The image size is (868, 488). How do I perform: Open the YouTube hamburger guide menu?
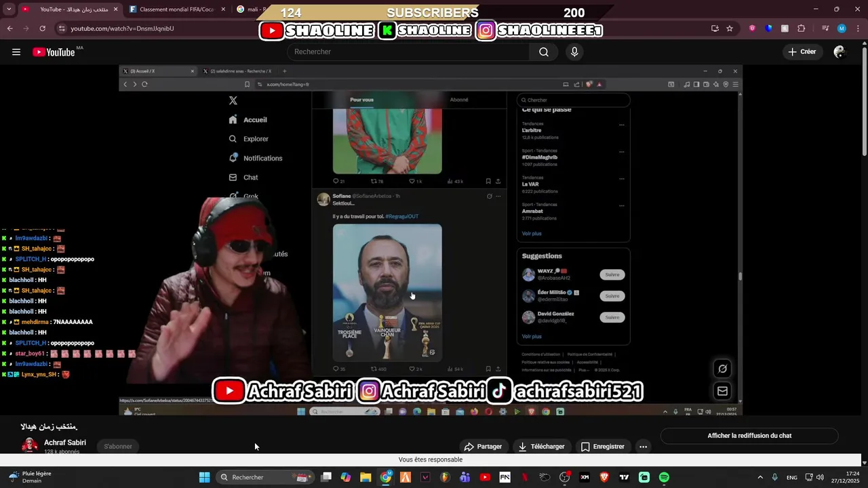tap(16, 52)
